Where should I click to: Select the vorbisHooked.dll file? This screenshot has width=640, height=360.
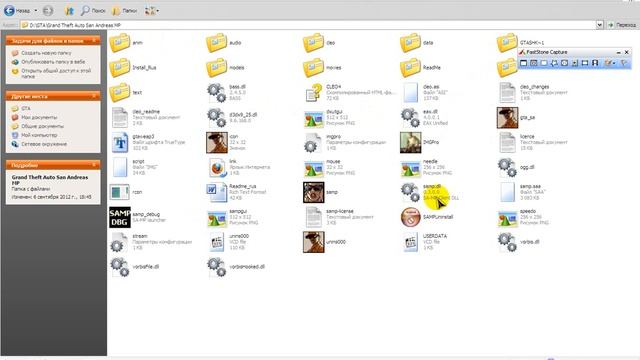(x=216, y=267)
